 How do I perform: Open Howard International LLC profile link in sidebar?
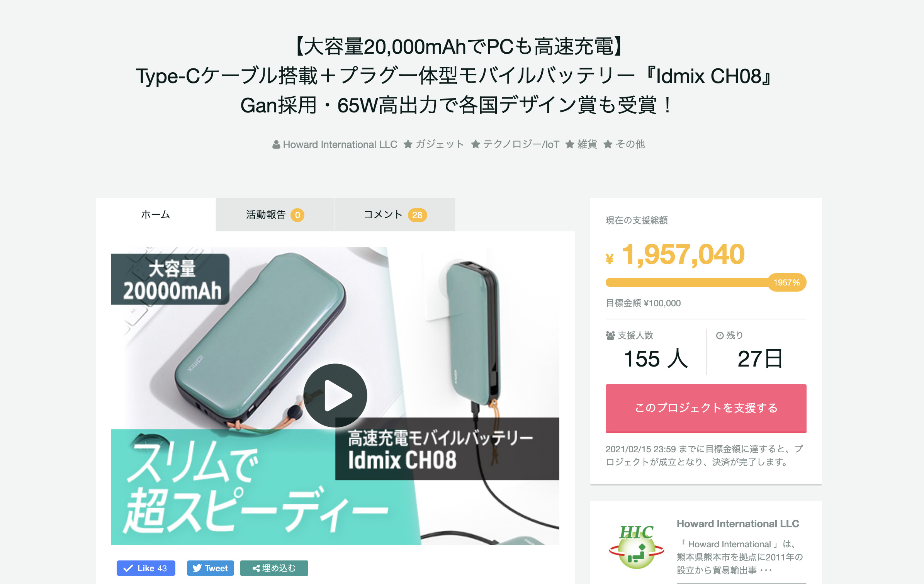[738, 524]
